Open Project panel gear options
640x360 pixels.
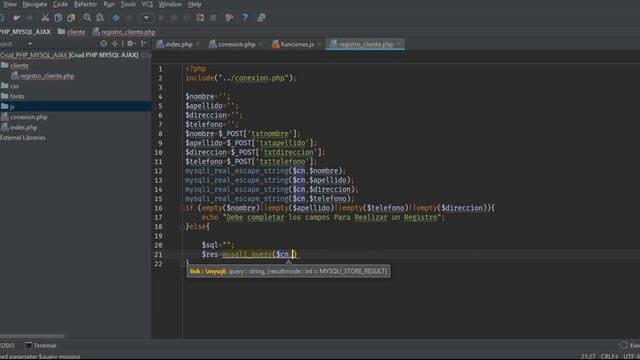pyautogui.click(x=130, y=43)
